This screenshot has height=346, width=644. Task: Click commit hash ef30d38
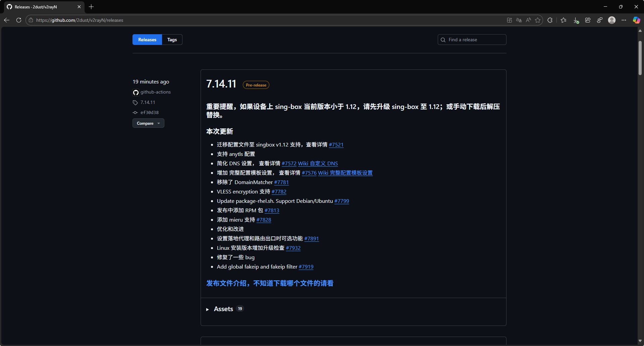click(150, 112)
